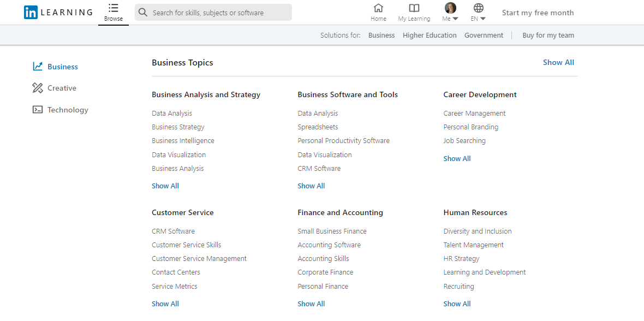The height and width of the screenshot is (321, 644).
Task: Open Personal Finance topic
Action: 323,287
